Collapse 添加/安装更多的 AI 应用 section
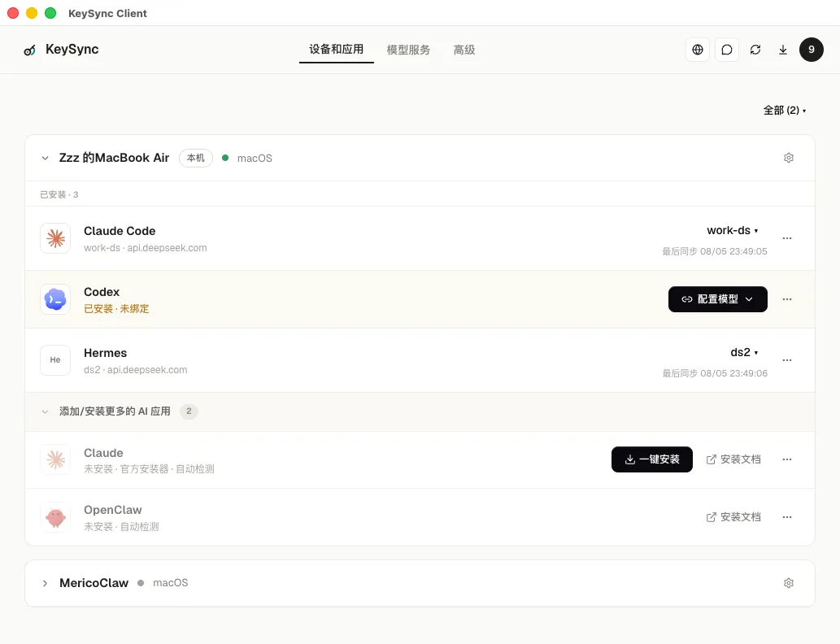This screenshot has height=644, width=840. (45, 411)
